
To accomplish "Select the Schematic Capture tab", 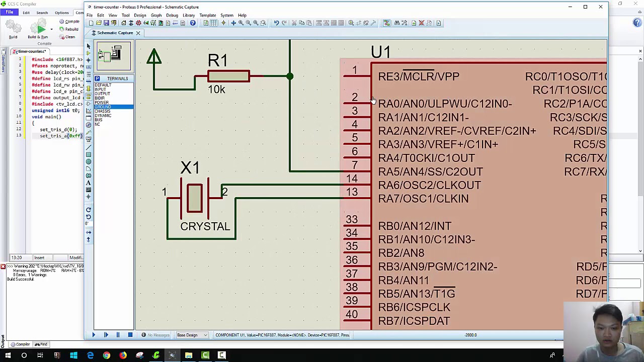I will coord(115,33).
